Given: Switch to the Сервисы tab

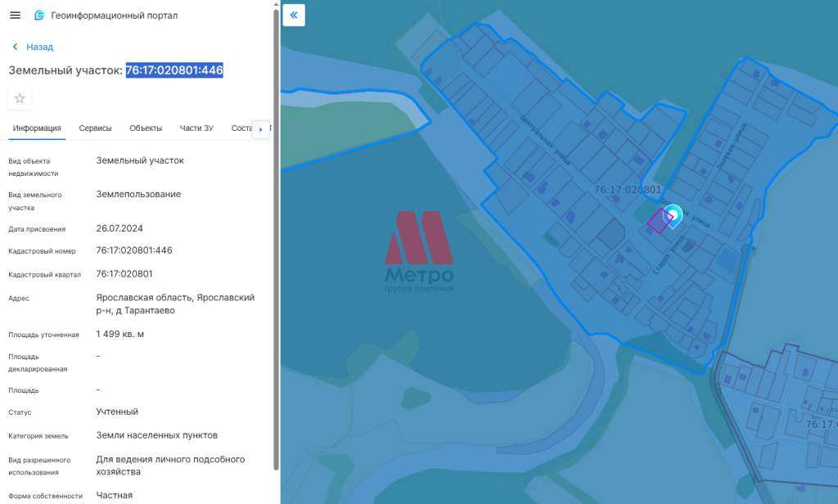Looking at the screenshot, I should coord(95,128).
